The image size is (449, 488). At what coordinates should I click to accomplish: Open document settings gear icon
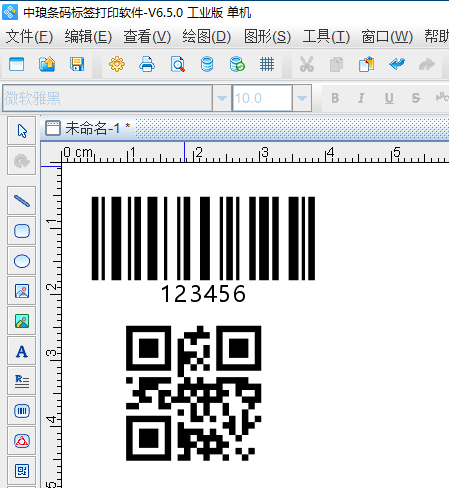[x=117, y=64]
